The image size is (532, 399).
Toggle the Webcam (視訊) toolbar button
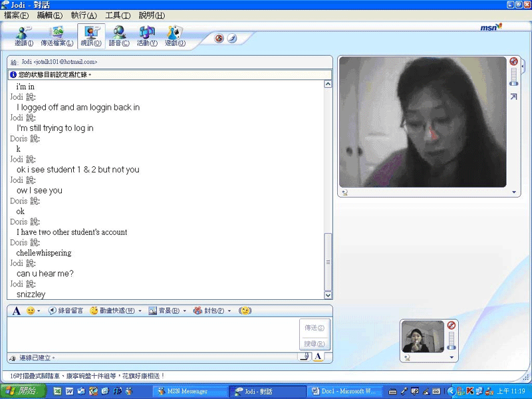click(x=91, y=37)
